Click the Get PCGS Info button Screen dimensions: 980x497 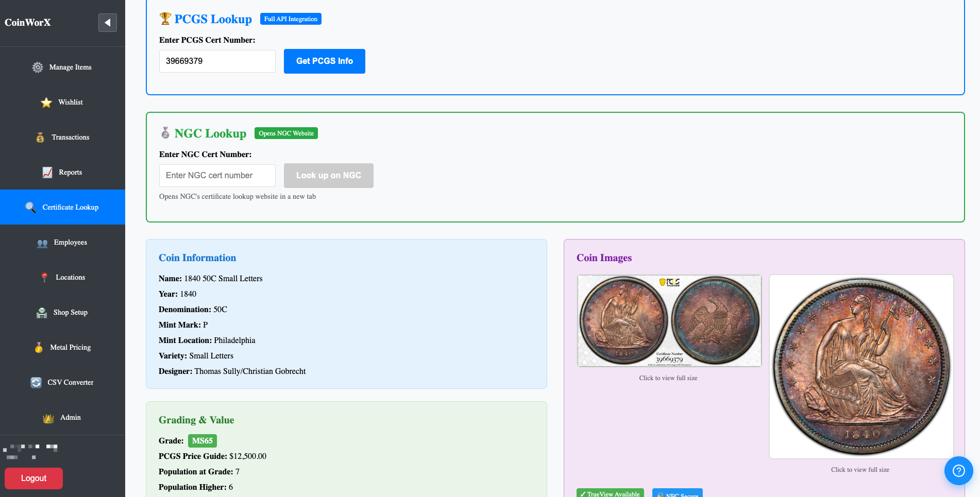[325, 61]
